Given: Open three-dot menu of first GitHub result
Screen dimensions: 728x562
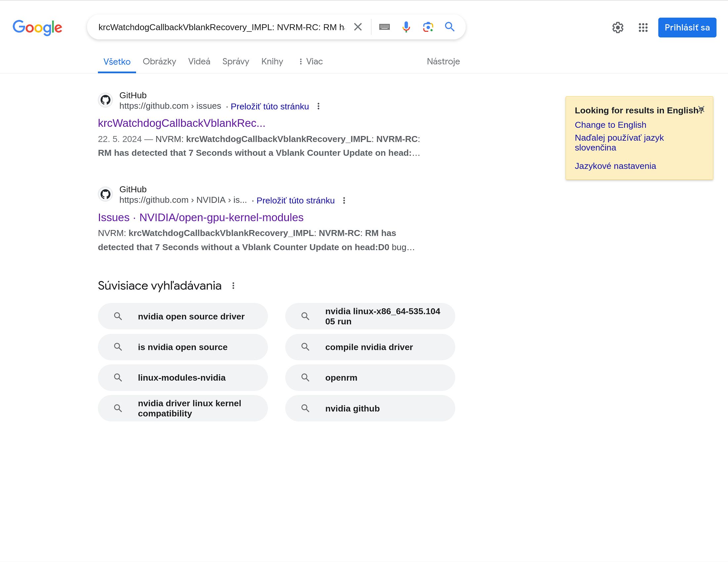Looking at the screenshot, I should (x=318, y=106).
